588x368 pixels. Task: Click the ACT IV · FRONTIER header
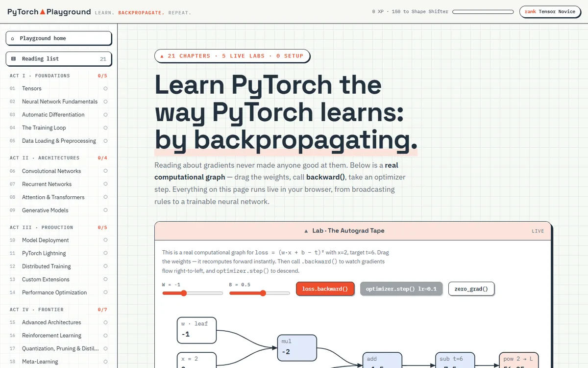pos(37,310)
